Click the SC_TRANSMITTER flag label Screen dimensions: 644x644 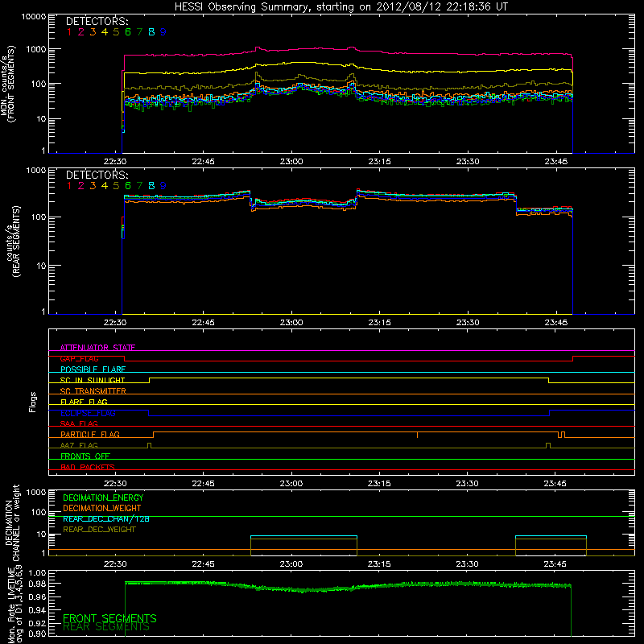pyautogui.click(x=93, y=390)
